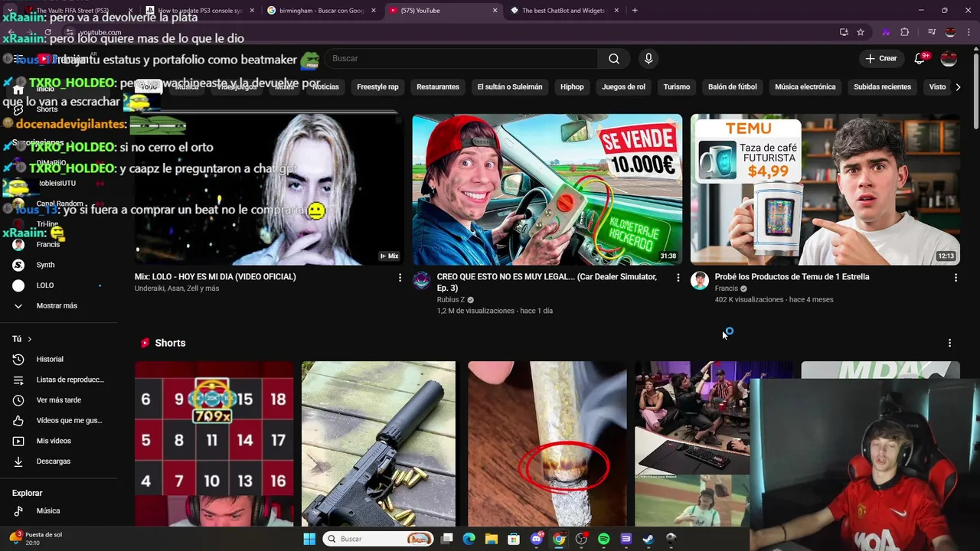Click the Windows taskbar Buscar box
Image resolution: width=980 pixels, height=551 pixels.
coord(378,539)
